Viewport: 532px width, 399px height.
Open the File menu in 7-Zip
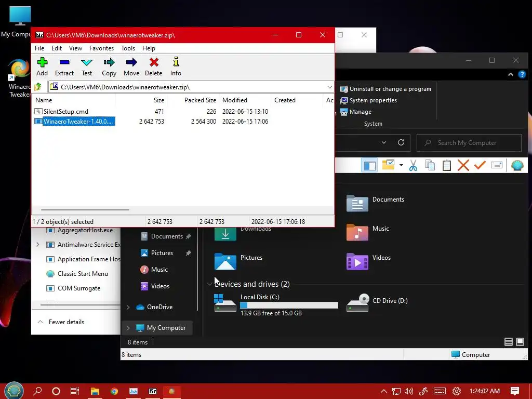pos(39,48)
